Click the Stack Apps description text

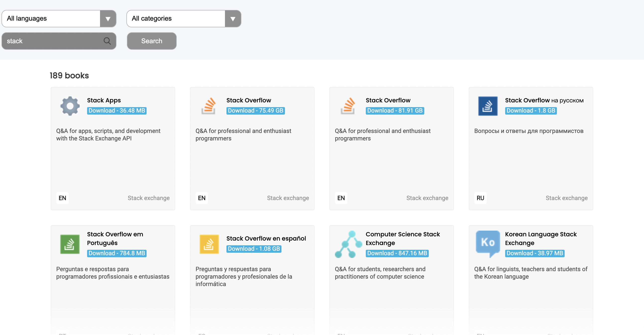click(x=108, y=134)
